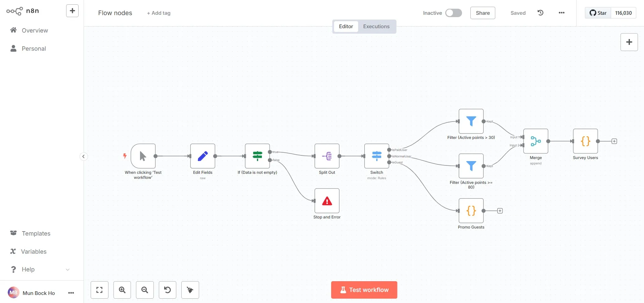Select the Filter (Active points >= 80) node

pos(471,166)
